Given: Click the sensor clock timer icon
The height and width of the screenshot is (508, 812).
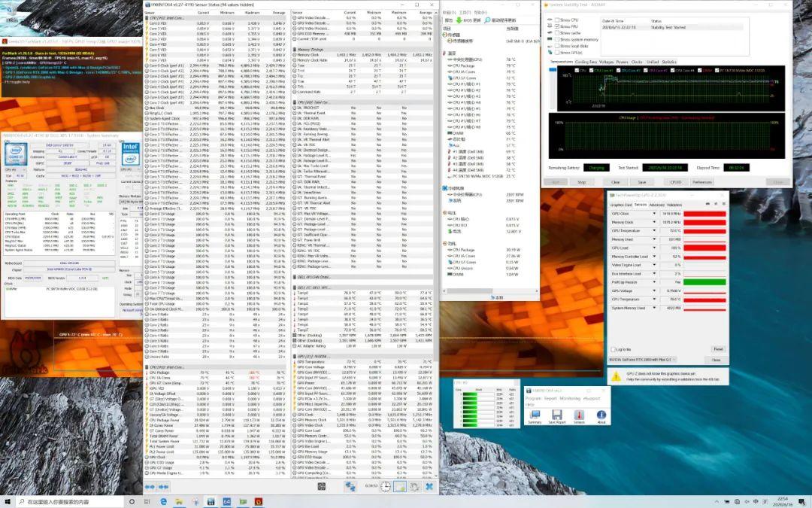Looking at the screenshot, I should coord(385,487).
